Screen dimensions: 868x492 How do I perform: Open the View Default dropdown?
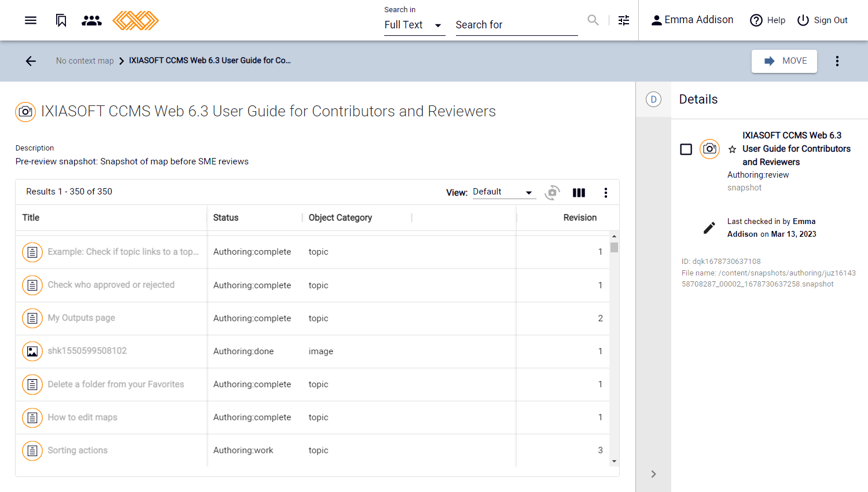pyautogui.click(x=504, y=192)
